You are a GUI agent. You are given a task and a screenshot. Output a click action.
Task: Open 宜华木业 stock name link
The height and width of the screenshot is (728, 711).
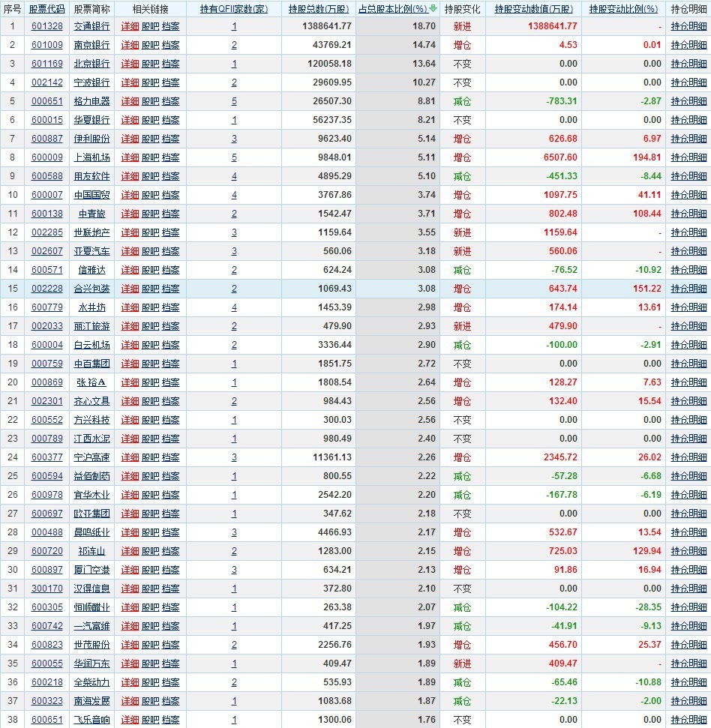[x=92, y=495]
